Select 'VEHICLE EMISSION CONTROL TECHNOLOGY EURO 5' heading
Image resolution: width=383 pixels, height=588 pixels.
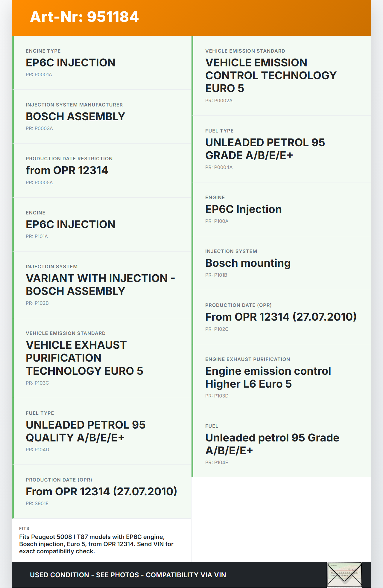pyautogui.click(x=271, y=76)
